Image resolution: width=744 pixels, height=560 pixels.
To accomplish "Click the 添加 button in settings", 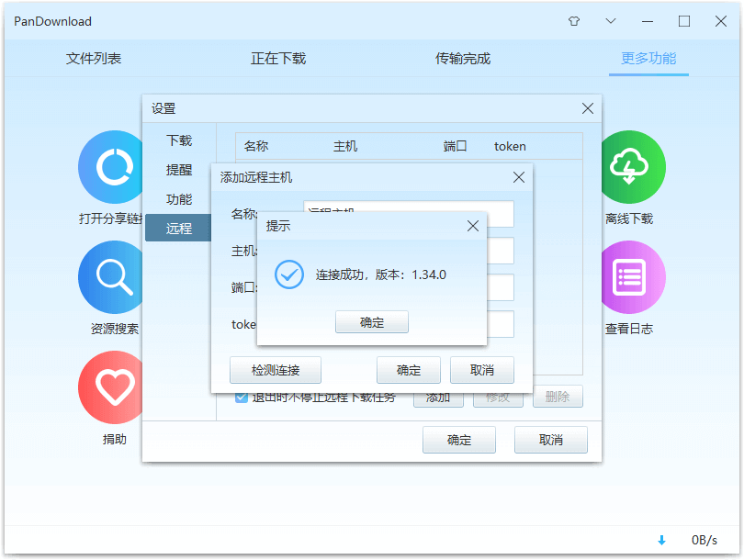I will pyautogui.click(x=438, y=398).
